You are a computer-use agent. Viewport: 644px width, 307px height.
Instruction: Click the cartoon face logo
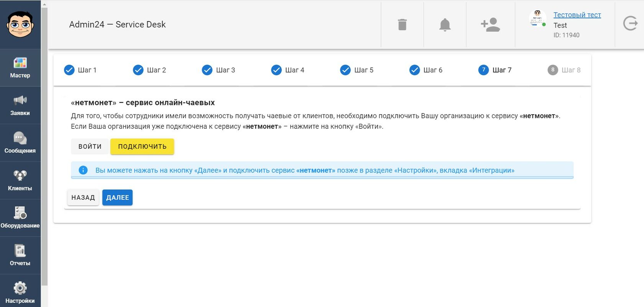click(x=20, y=24)
